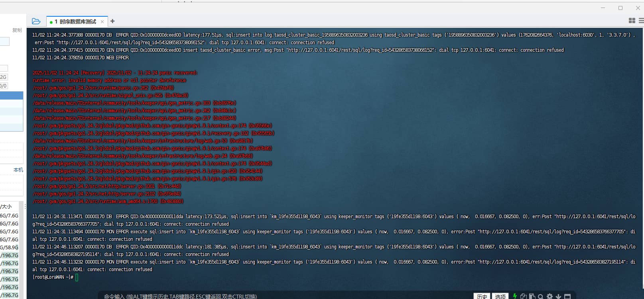
Task: Click the 本机 local network link
Action: (18, 170)
